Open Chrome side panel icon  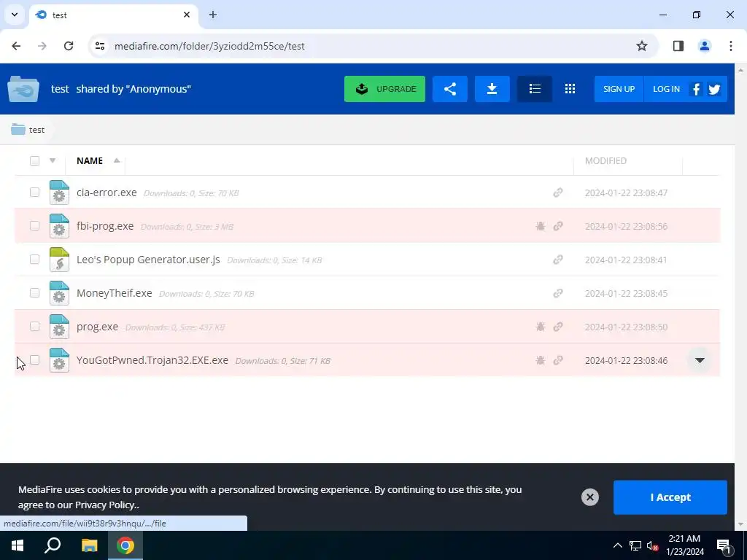coord(678,46)
